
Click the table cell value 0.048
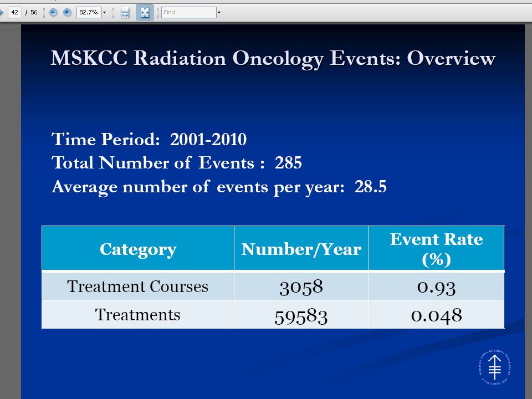point(436,315)
